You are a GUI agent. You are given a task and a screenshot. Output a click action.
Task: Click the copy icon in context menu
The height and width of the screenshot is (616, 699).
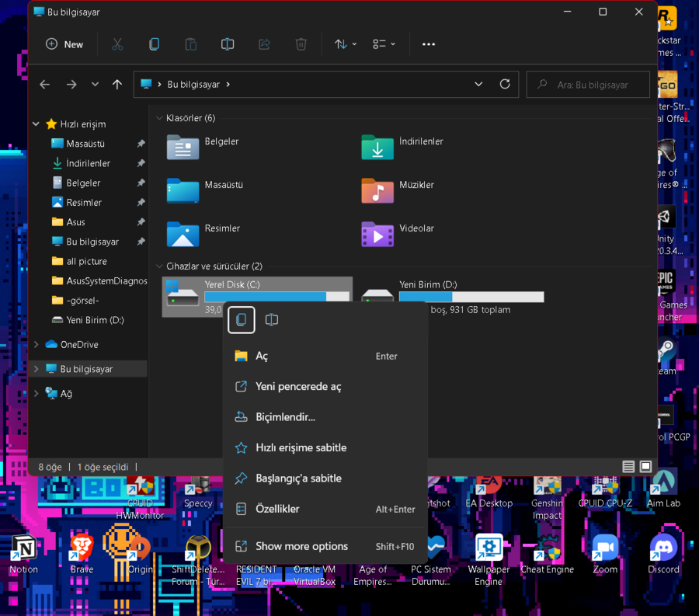click(242, 319)
